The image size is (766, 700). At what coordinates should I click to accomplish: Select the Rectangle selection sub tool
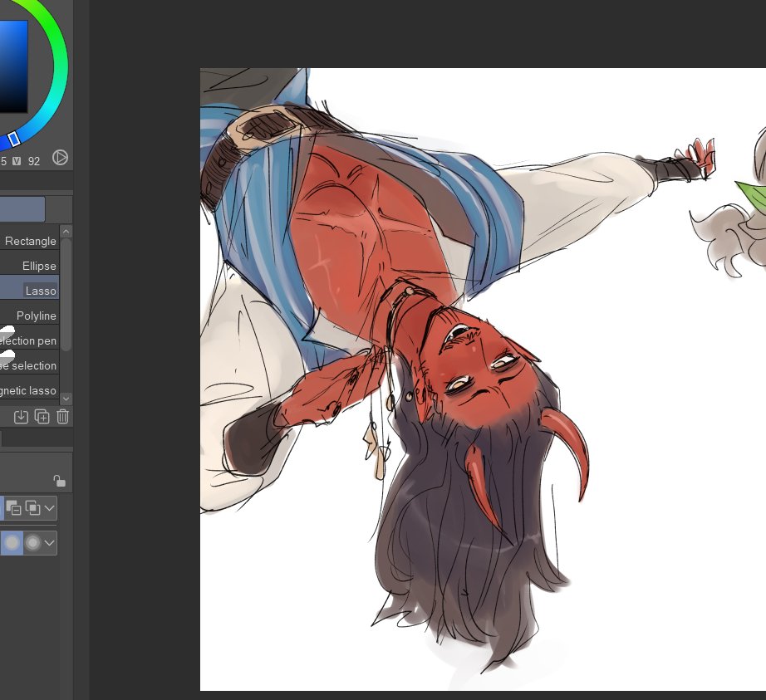(x=29, y=241)
